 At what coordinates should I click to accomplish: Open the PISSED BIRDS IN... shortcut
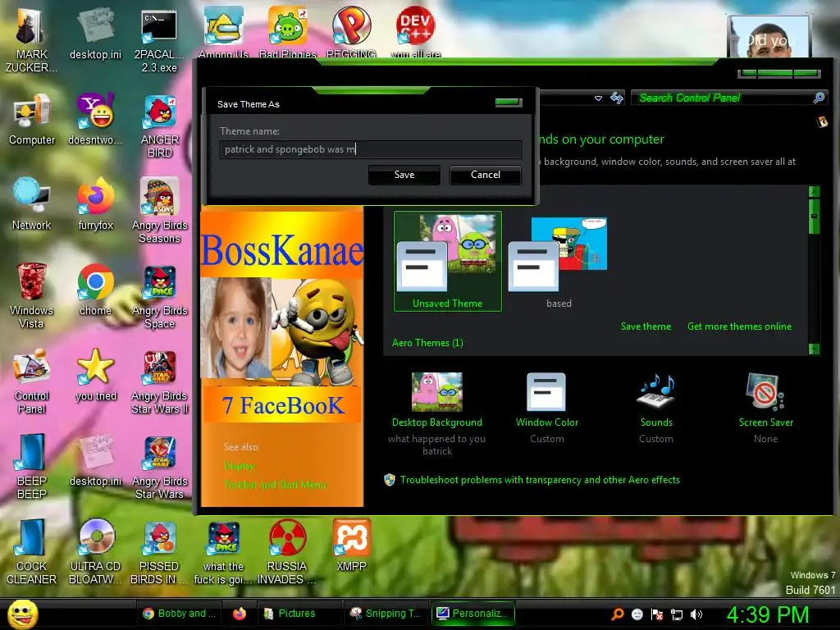[x=159, y=552]
